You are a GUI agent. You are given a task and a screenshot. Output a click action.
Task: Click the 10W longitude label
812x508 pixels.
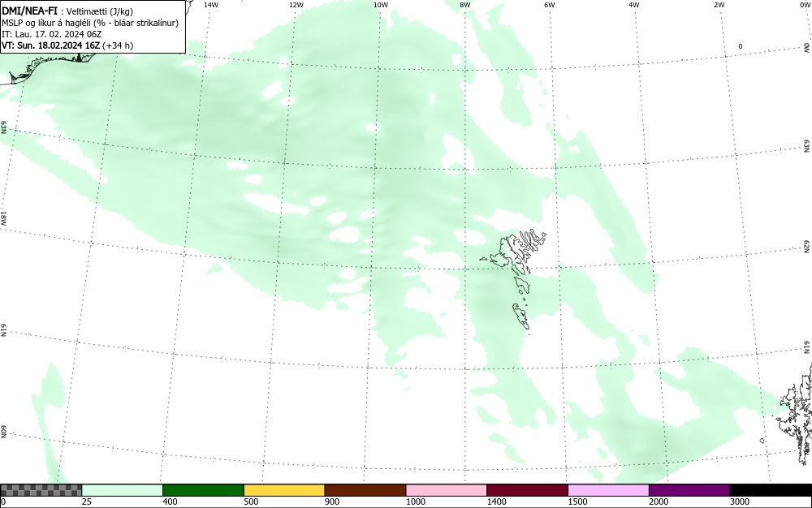tap(381, 5)
